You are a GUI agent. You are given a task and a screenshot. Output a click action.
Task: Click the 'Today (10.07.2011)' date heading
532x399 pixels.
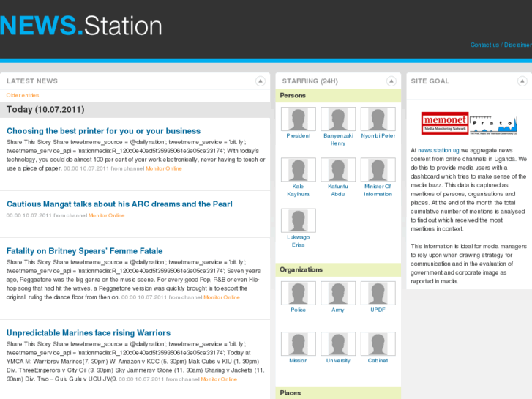(45, 109)
